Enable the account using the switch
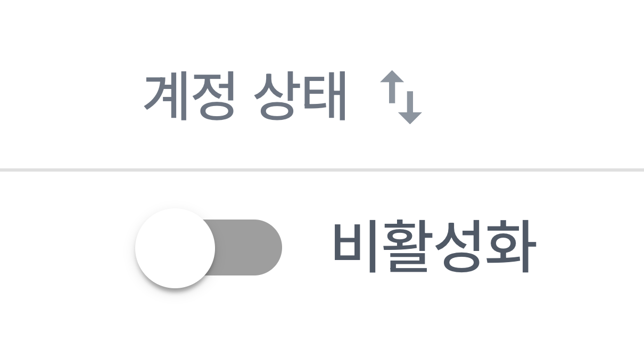Screen dimensions: 644x357 tap(209, 248)
